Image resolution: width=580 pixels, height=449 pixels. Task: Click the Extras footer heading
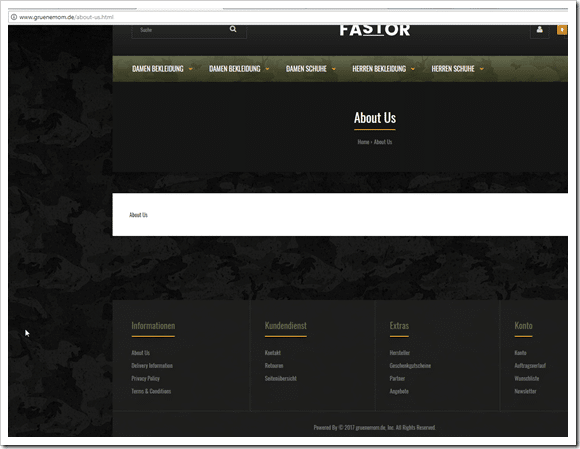pyautogui.click(x=399, y=326)
